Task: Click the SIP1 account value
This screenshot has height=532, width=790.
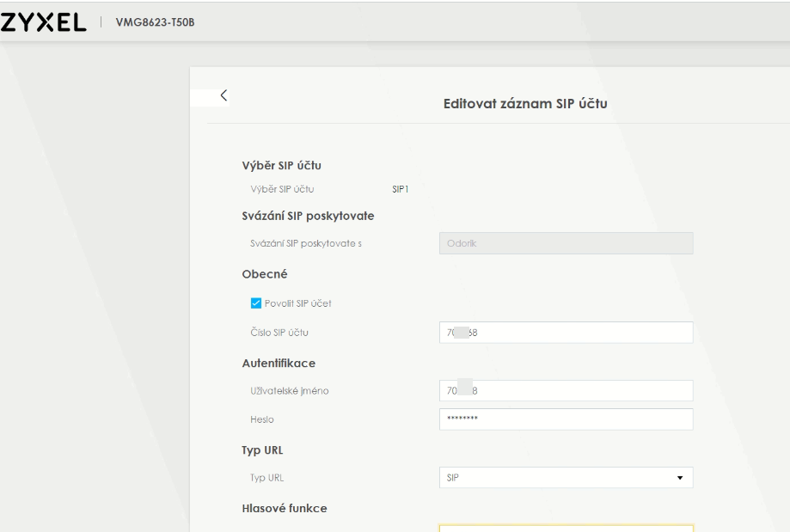Action: (x=400, y=189)
